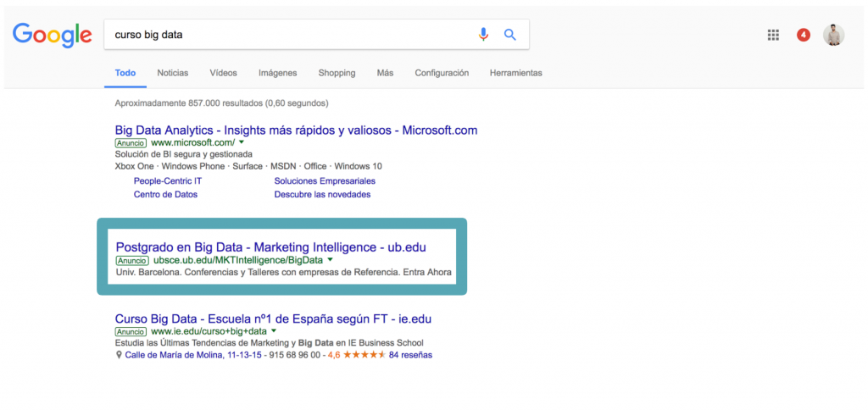Click the 'Aproximadamente 857.000 resultados' text
868x410 pixels.
221,102
